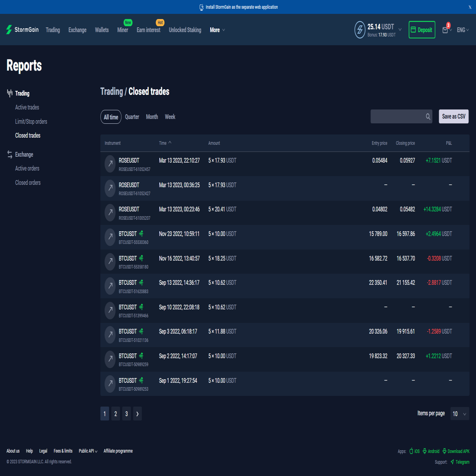Click the install app icon in banner

(x=202, y=7)
